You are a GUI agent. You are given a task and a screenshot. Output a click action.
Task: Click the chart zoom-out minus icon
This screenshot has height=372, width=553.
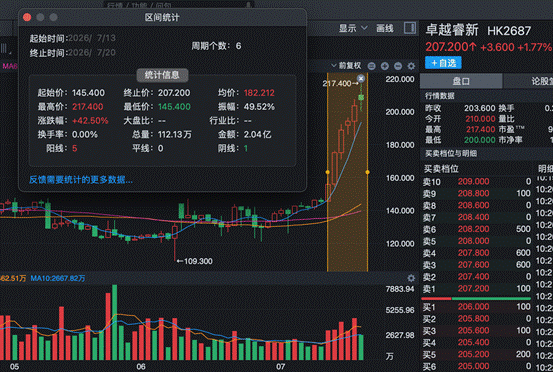(x=398, y=66)
